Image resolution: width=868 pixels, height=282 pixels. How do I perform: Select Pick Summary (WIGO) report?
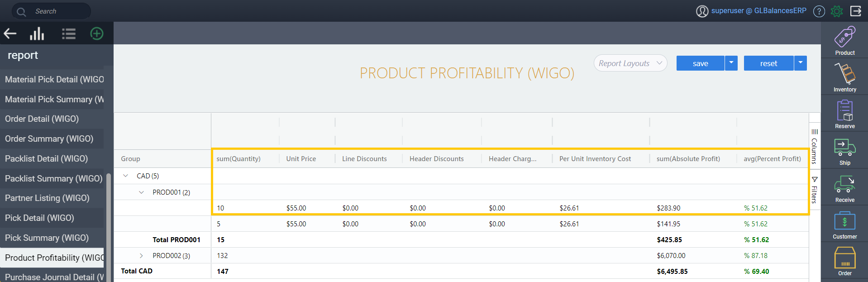point(52,238)
